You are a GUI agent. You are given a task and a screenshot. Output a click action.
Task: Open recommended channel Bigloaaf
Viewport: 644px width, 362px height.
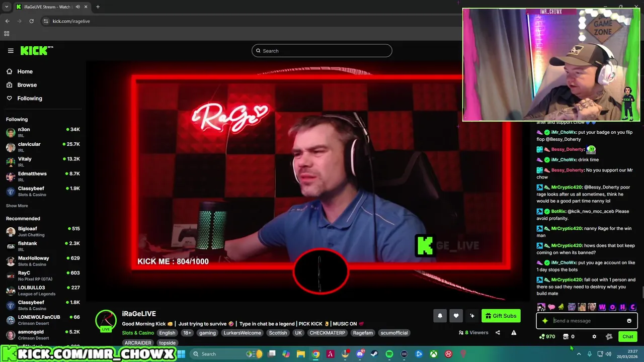[43, 231]
